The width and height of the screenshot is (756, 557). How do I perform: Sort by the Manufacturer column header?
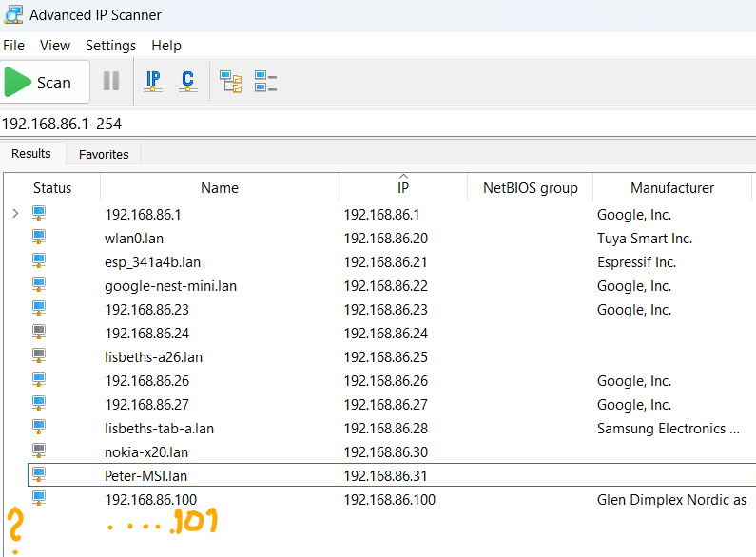click(672, 188)
